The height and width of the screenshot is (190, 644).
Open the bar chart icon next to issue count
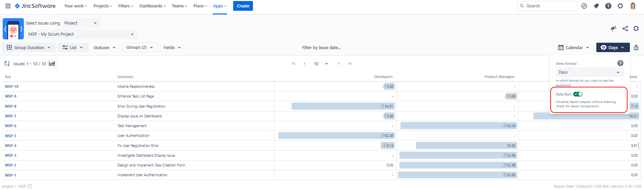(x=52, y=64)
